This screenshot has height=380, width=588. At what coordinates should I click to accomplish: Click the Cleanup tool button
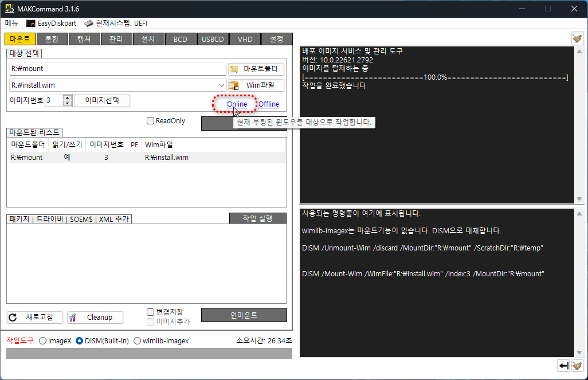tap(95, 318)
